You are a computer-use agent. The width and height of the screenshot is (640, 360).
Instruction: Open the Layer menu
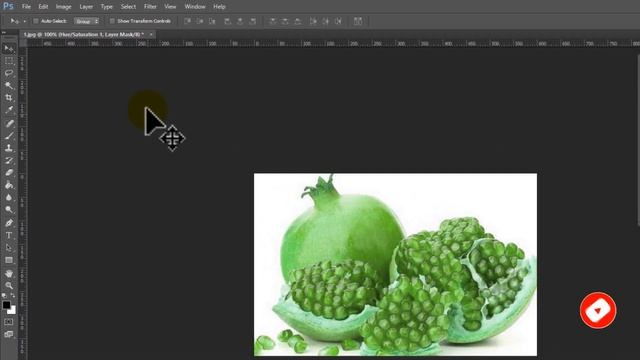click(x=86, y=7)
